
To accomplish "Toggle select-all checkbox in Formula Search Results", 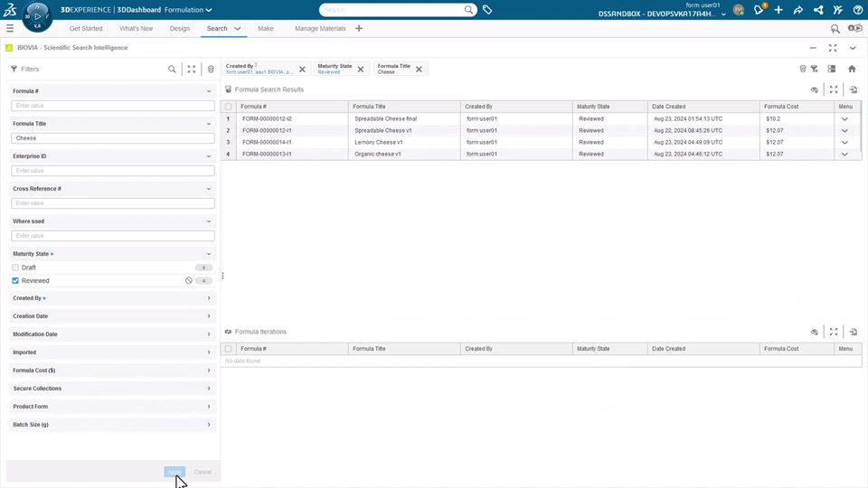I will [228, 107].
